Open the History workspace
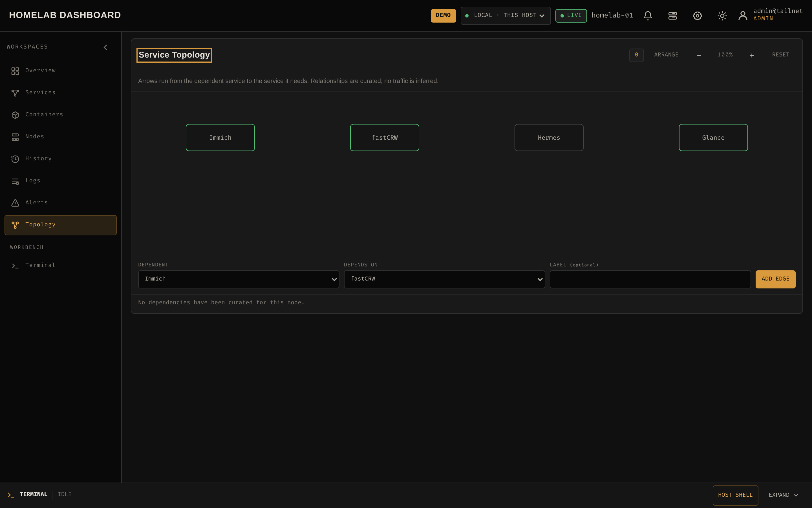The width and height of the screenshot is (812, 508). 60,159
